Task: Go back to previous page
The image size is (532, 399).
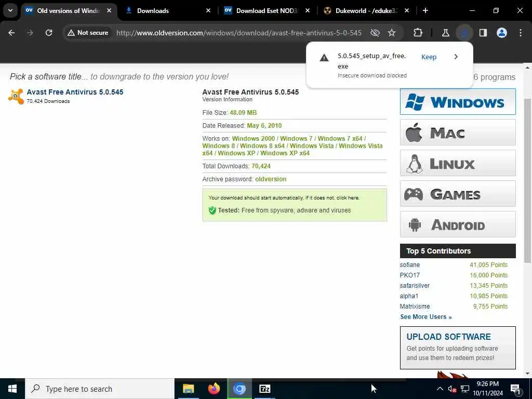Action: 11,33
